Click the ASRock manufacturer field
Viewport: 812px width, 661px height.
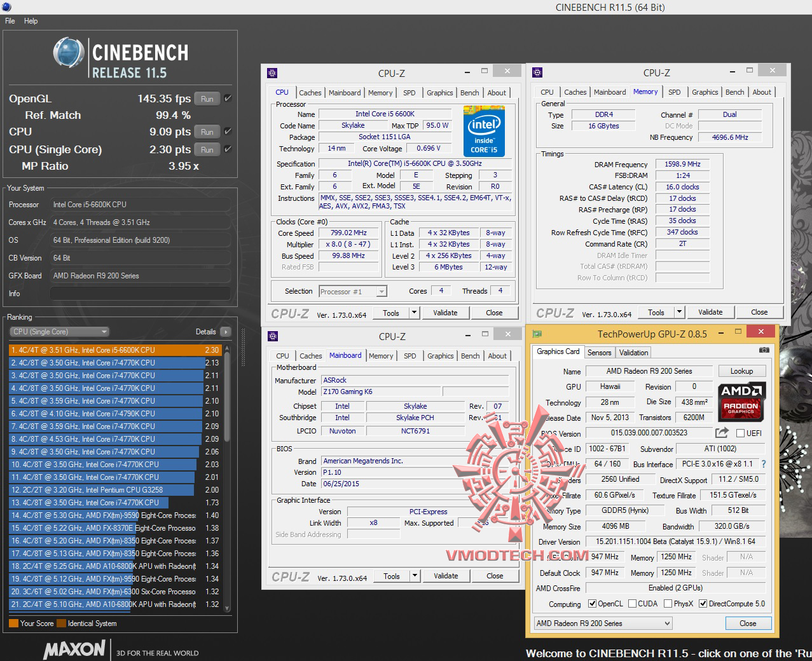click(x=415, y=380)
